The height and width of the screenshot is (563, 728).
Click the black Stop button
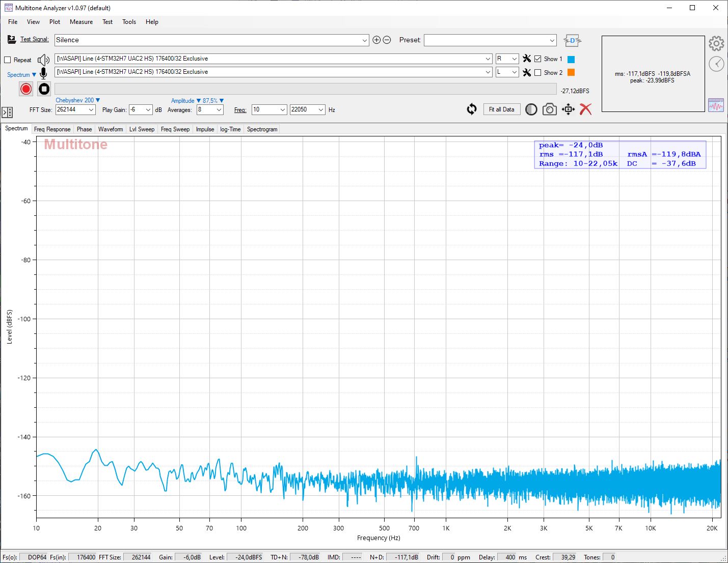click(x=44, y=89)
